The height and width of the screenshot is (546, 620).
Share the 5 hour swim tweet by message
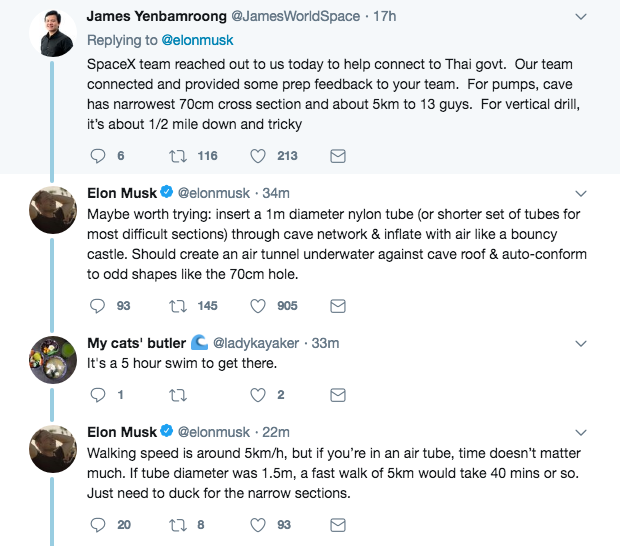click(x=338, y=394)
